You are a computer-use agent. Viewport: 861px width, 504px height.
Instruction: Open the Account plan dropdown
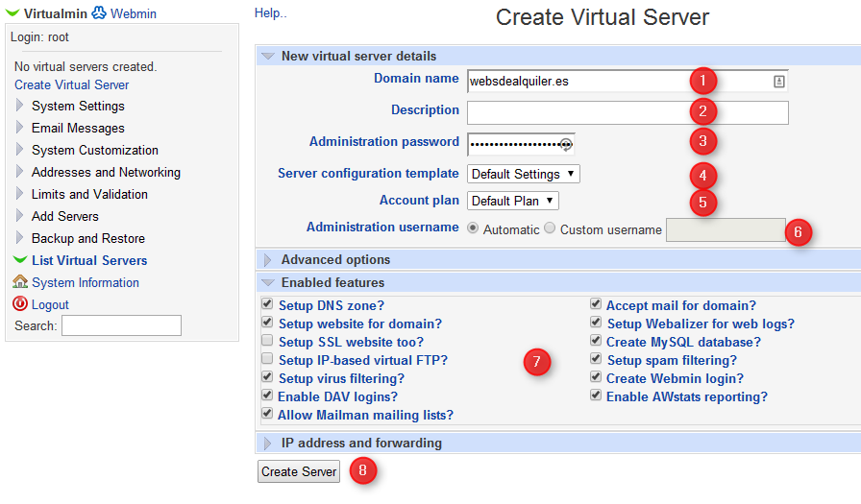[x=512, y=201]
